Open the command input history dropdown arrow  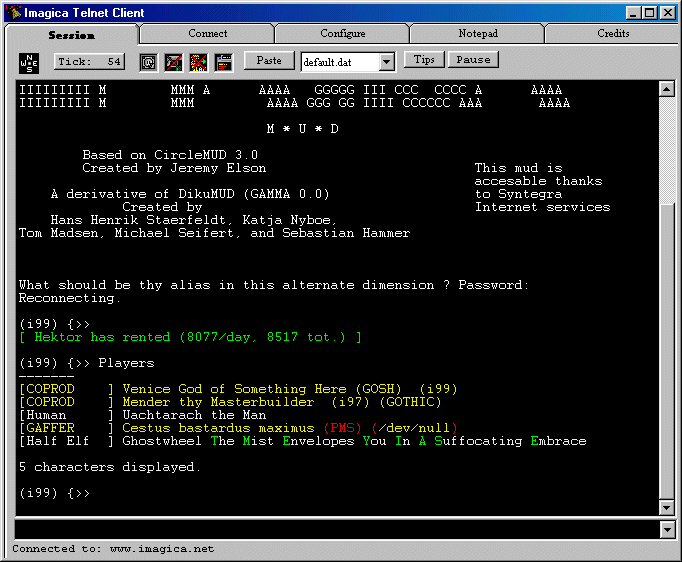click(667, 529)
